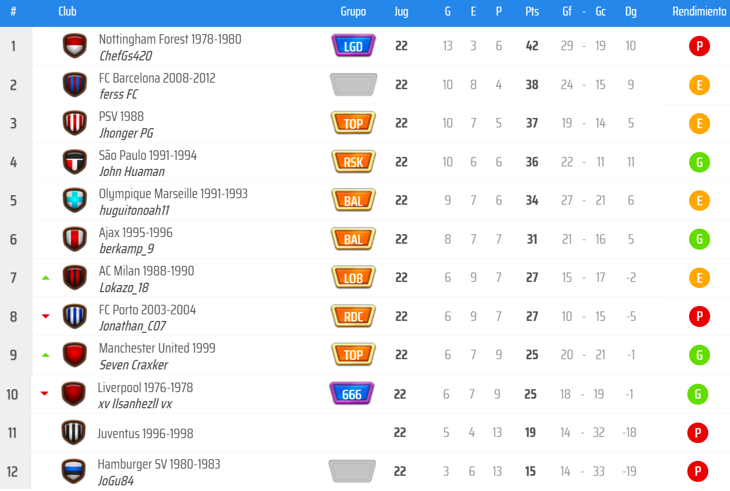This screenshot has height=491, width=730.
Task: Sort by the Club column header
Action: click(68, 12)
